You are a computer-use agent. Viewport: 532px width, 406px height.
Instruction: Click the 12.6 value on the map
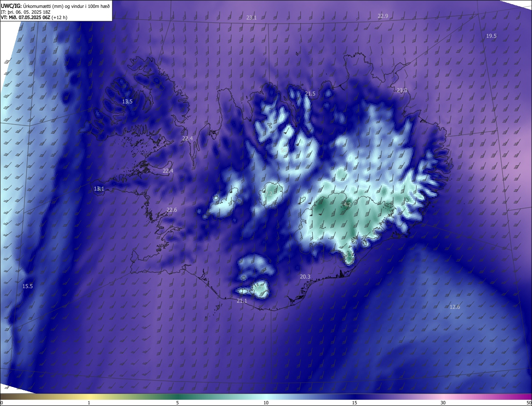tap(455, 307)
